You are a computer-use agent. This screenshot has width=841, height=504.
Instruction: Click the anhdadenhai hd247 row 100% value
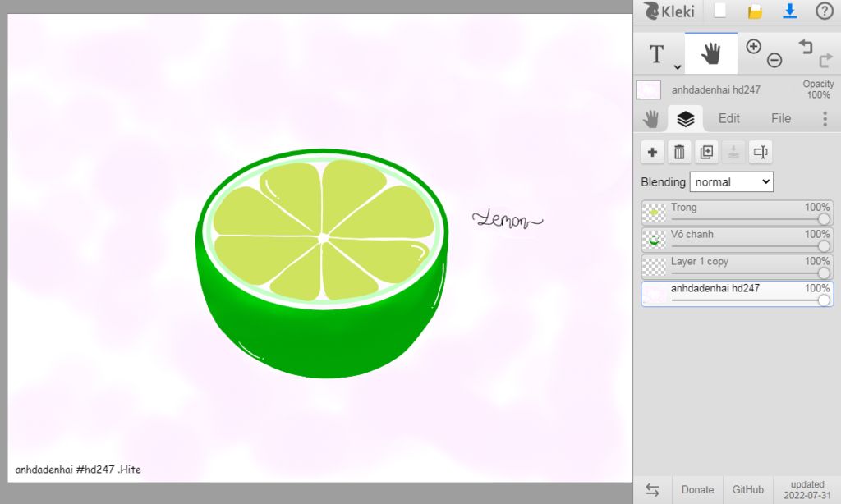[x=817, y=288]
